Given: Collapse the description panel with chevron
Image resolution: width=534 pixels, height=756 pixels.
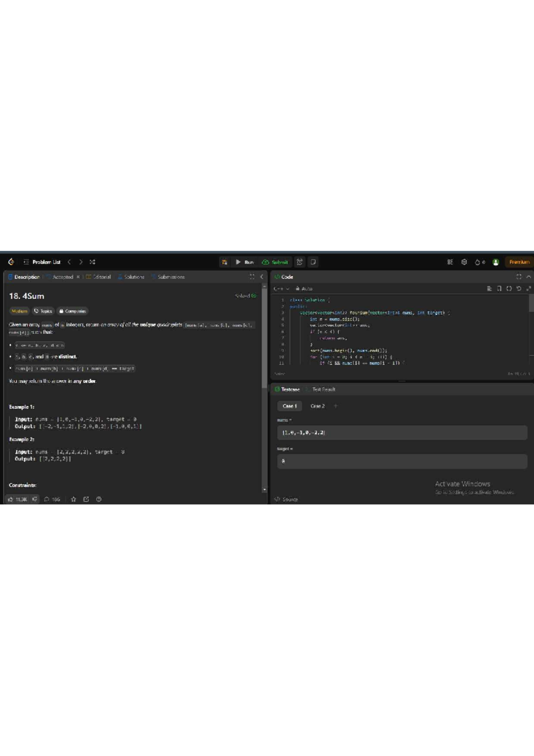Looking at the screenshot, I should pyautogui.click(x=262, y=276).
